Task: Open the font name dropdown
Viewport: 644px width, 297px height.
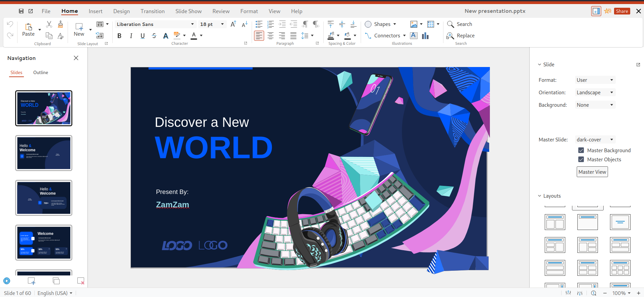Action: 192,24
